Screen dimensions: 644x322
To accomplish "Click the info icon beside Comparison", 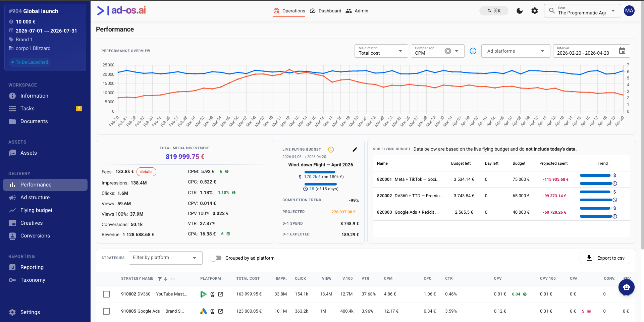I will 473,51.
